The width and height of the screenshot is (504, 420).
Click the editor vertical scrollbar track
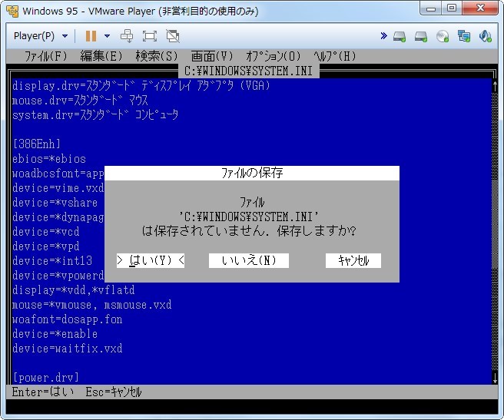click(495, 231)
